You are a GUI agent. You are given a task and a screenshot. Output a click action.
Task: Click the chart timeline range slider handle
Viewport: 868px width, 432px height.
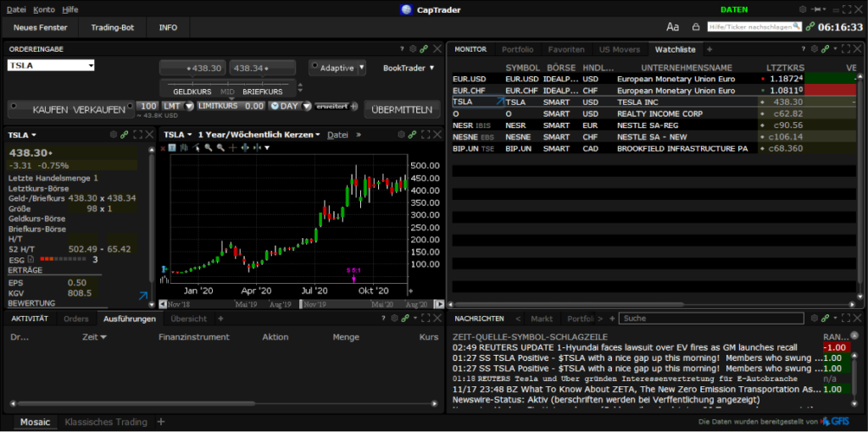point(301,304)
